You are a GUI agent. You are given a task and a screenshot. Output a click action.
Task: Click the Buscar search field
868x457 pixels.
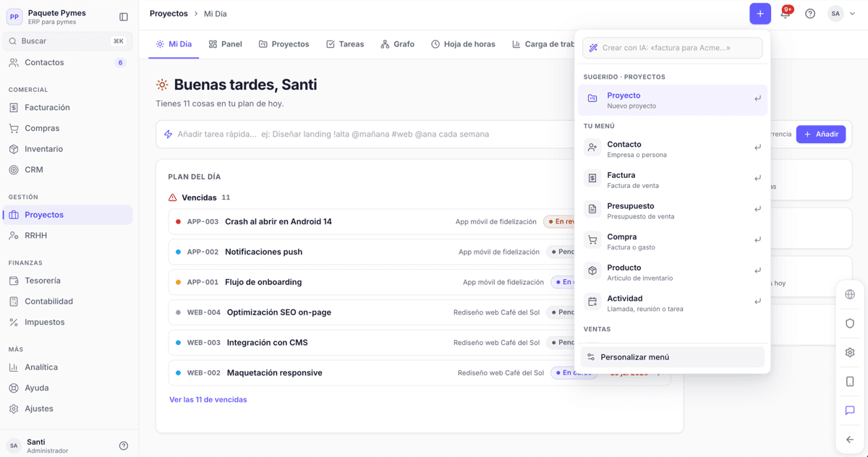[x=69, y=41]
